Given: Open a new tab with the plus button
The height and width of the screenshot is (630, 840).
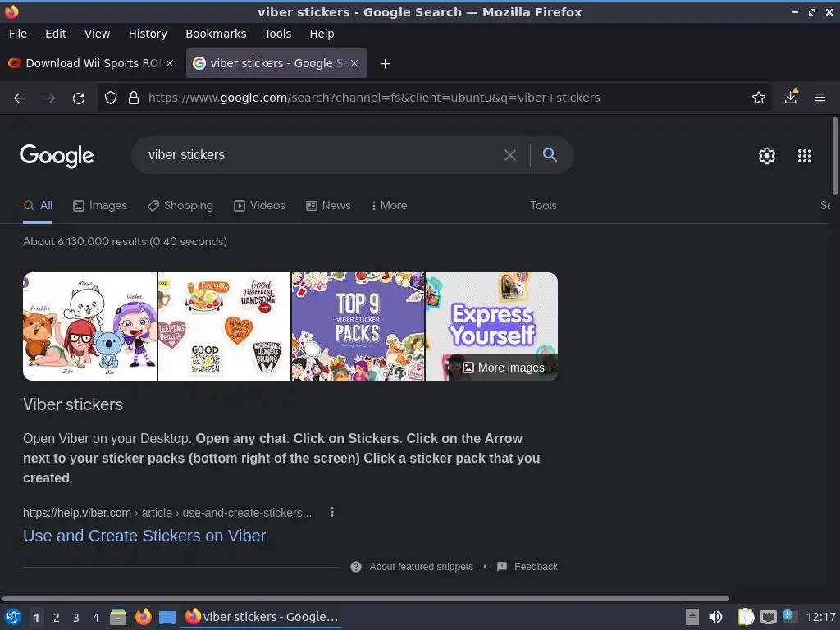Looking at the screenshot, I should pos(385,64).
